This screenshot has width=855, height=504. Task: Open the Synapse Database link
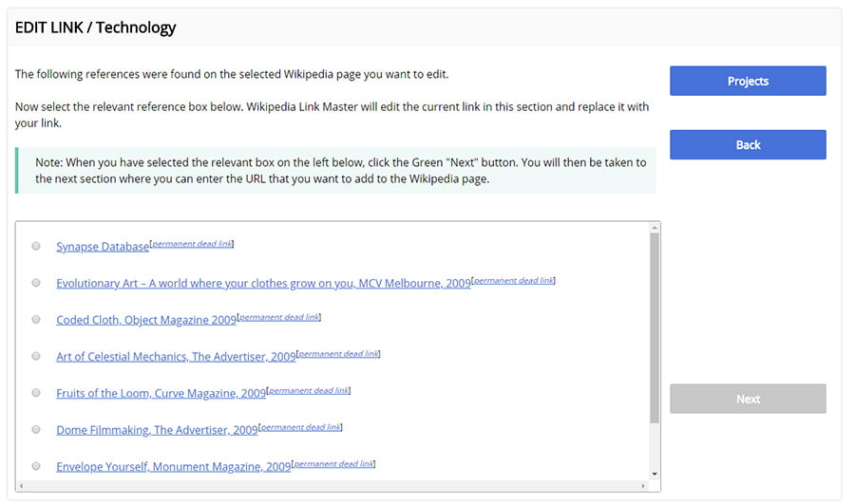tap(103, 247)
